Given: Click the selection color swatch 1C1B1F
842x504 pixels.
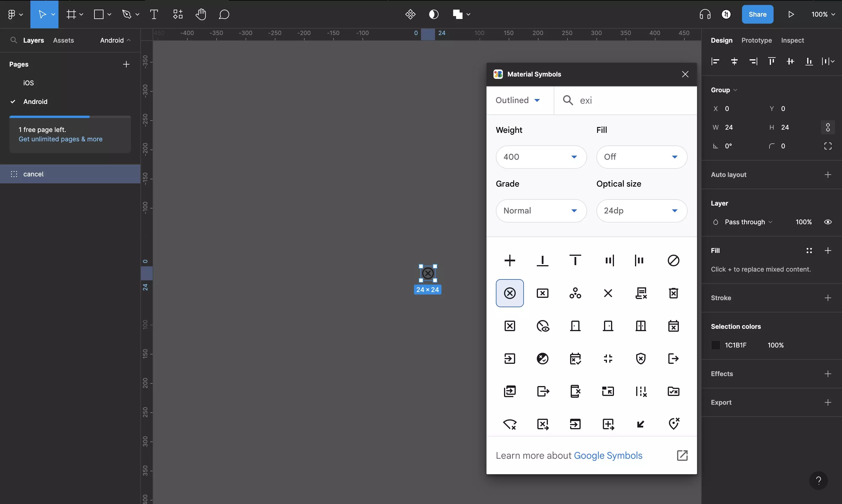Looking at the screenshot, I should [715, 345].
